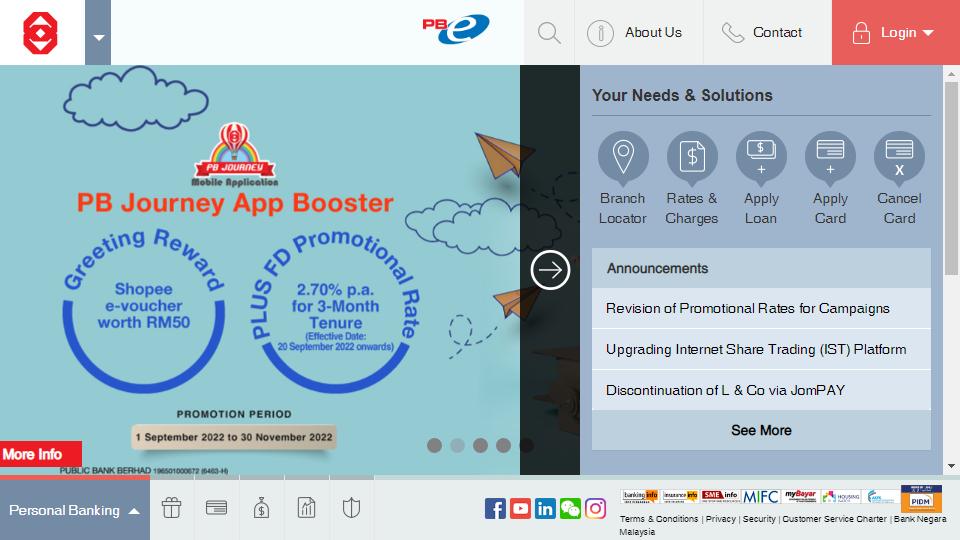The width and height of the screenshot is (960, 540).
Task: Open the myBayar logo link
Action: tap(800, 495)
